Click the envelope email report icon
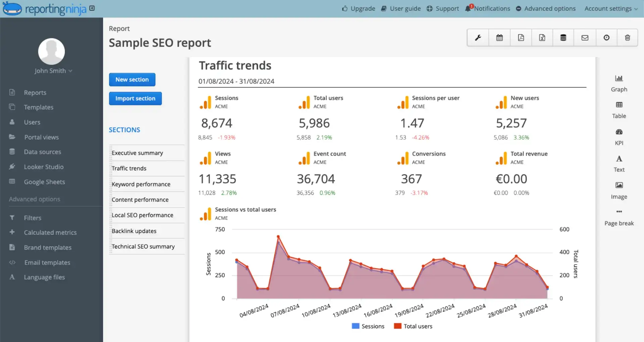Image resolution: width=644 pixels, height=342 pixels. point(585,38)
